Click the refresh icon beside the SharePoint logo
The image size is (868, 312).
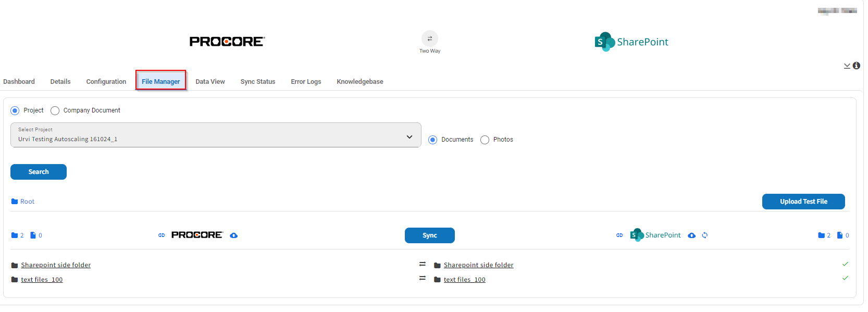coord(705,235)
